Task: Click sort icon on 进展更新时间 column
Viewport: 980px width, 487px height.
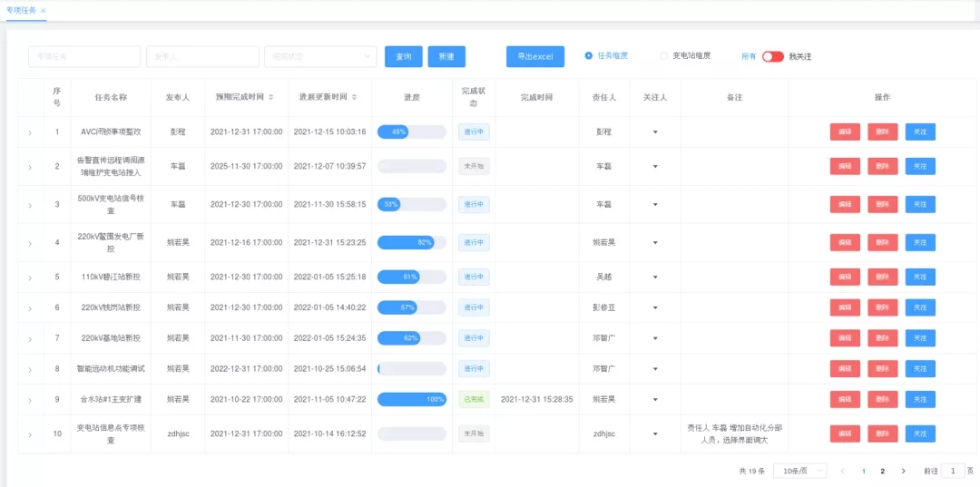Action: coord(355,97)
